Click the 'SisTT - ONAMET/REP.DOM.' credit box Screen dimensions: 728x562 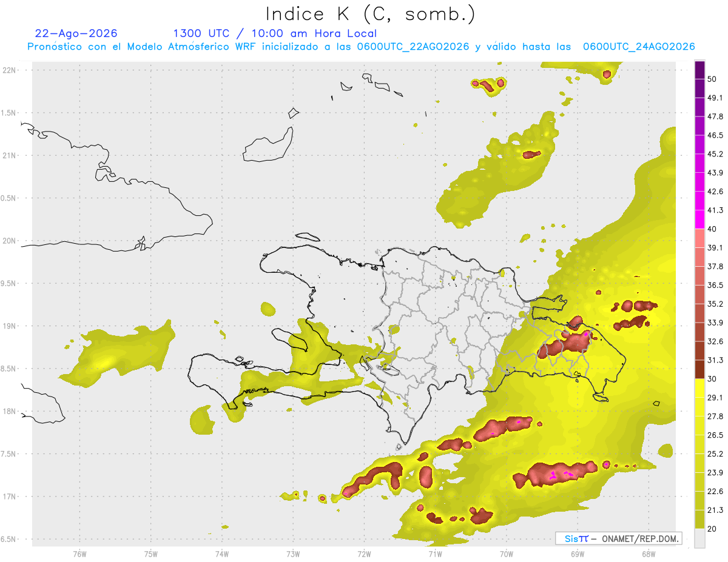[x=619, y=538]
